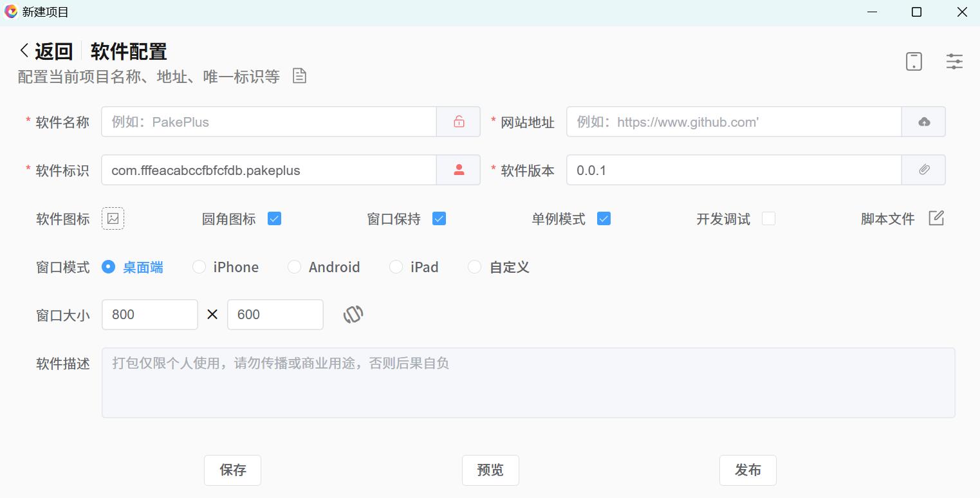Click the paperclip icon beside 软件版本

coord(924,170)
